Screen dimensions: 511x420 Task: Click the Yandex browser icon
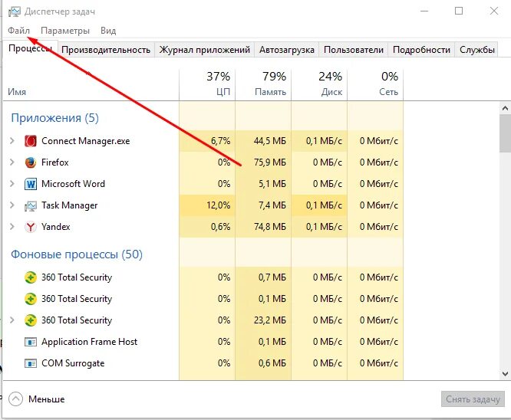[31, 227]
